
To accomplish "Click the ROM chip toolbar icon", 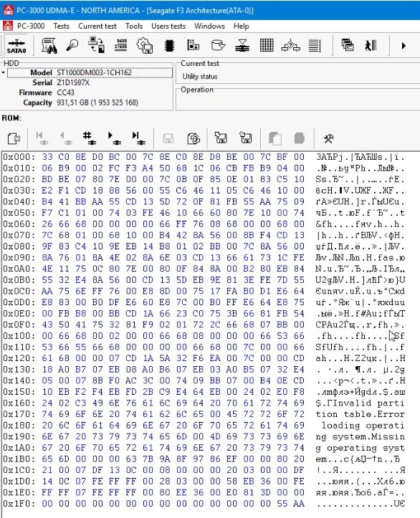I will [x=169, y=45].
